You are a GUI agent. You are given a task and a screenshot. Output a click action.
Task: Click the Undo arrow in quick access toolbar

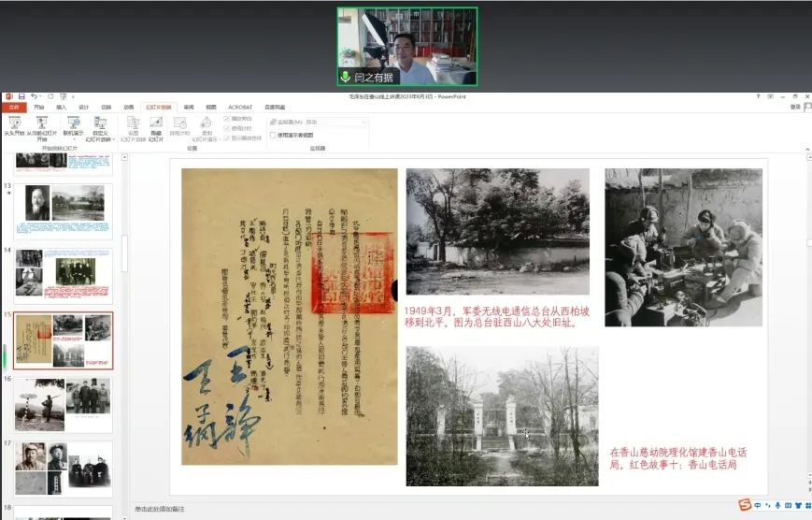point(34,96)
